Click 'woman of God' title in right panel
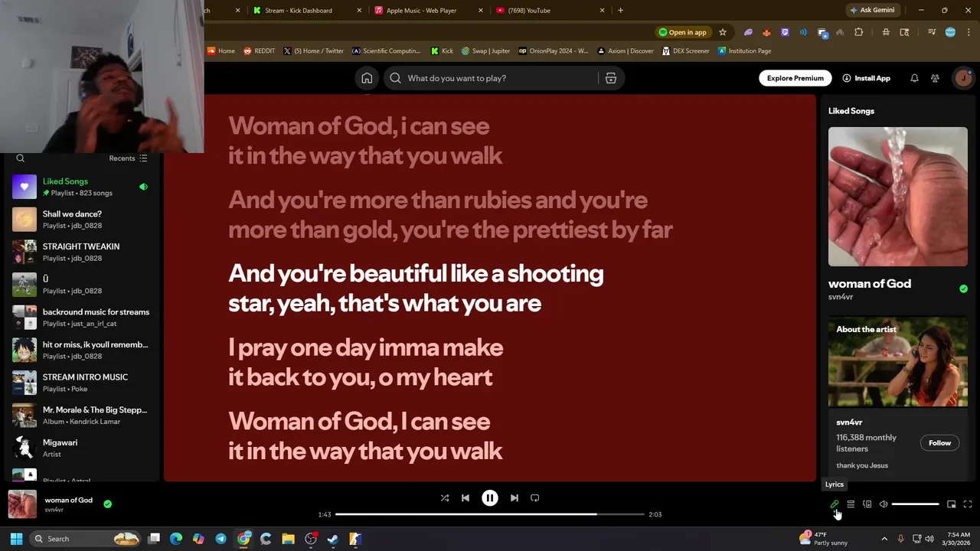Screen dimensions: 980x551 point(870,283)
